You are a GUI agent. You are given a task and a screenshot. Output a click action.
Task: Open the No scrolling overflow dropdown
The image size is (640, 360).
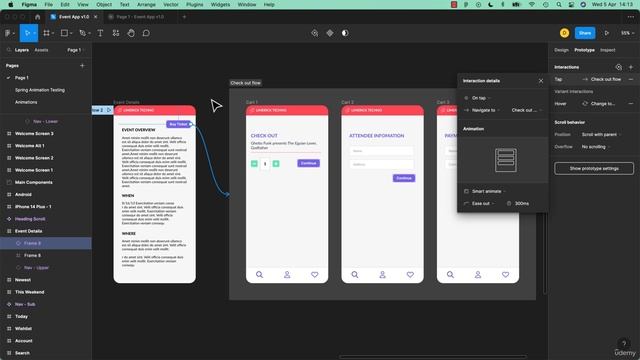tap(596, 147)
